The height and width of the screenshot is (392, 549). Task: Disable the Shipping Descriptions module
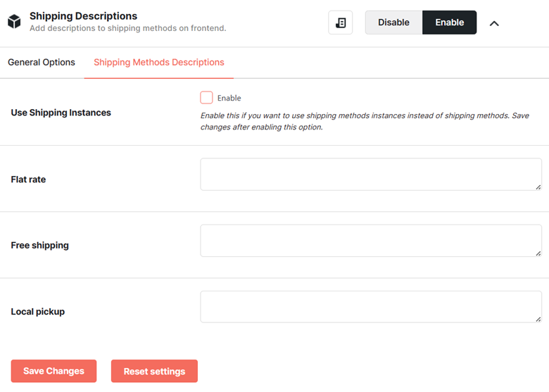(393, 23)
